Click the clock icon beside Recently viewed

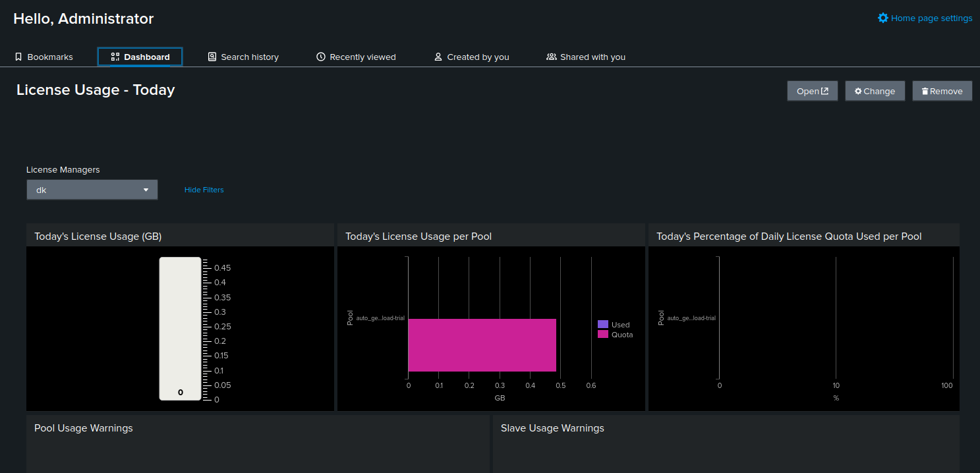point(320,57)
